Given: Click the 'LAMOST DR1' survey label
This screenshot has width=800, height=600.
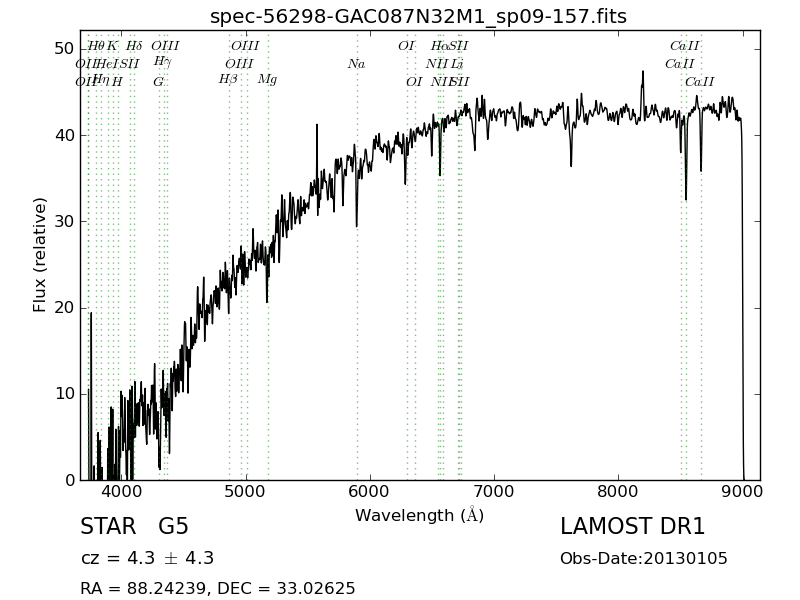Looking at the screenshot, I should (x=632, y=526).
